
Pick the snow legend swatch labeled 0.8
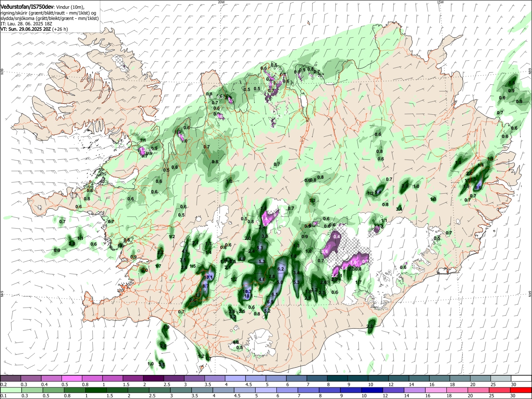92,378
